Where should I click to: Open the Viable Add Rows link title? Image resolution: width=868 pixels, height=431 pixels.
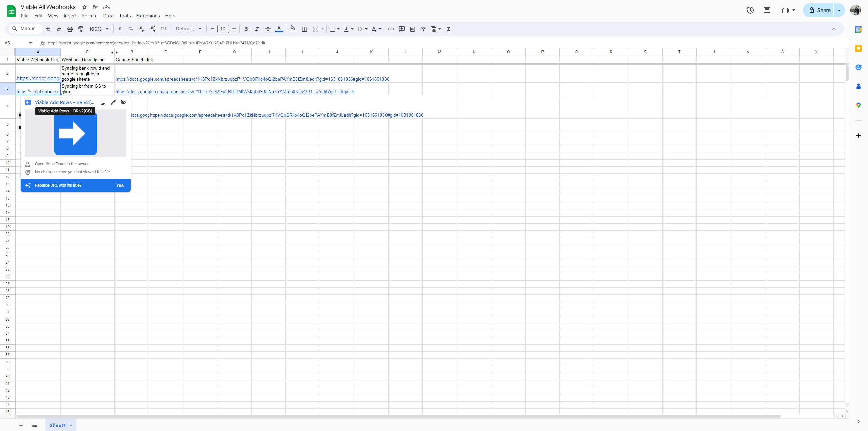(x=65, y=102)
